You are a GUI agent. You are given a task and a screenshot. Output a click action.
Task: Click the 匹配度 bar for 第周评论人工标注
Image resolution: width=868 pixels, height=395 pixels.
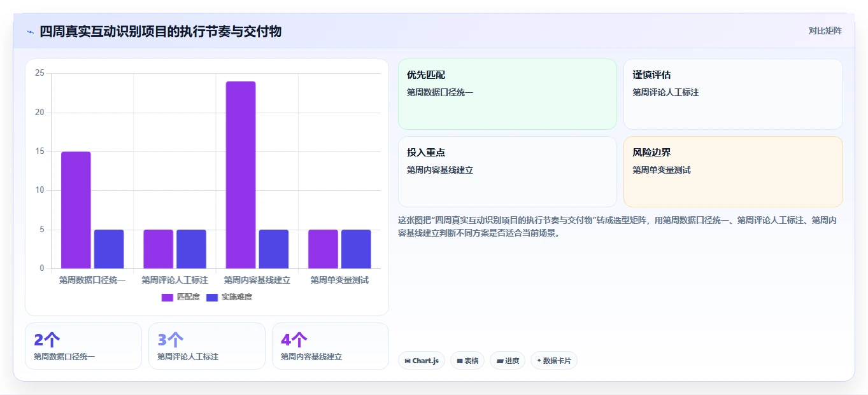click(x=158, y=249)
